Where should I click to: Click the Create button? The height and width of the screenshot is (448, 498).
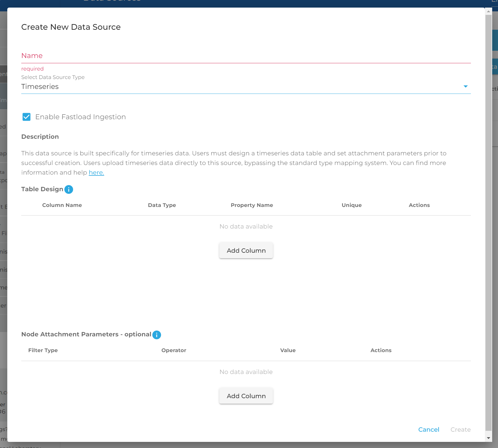tap(460, 430)
